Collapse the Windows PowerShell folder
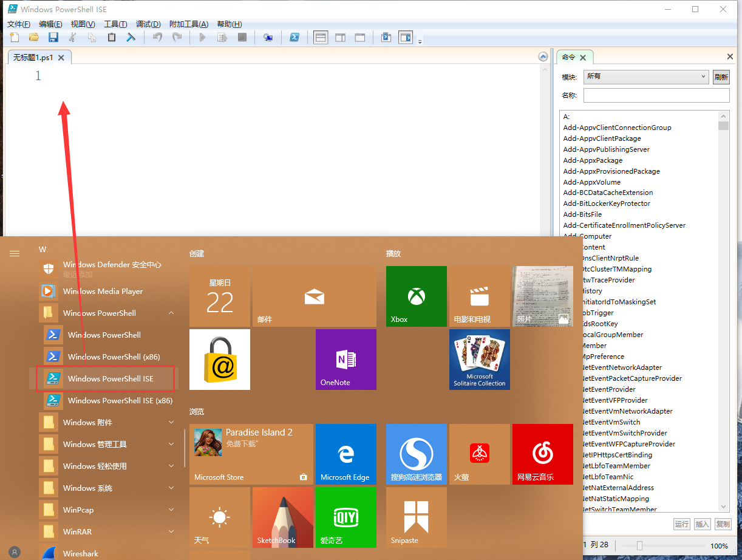This screenshot has height=560, width=742. 171,313
